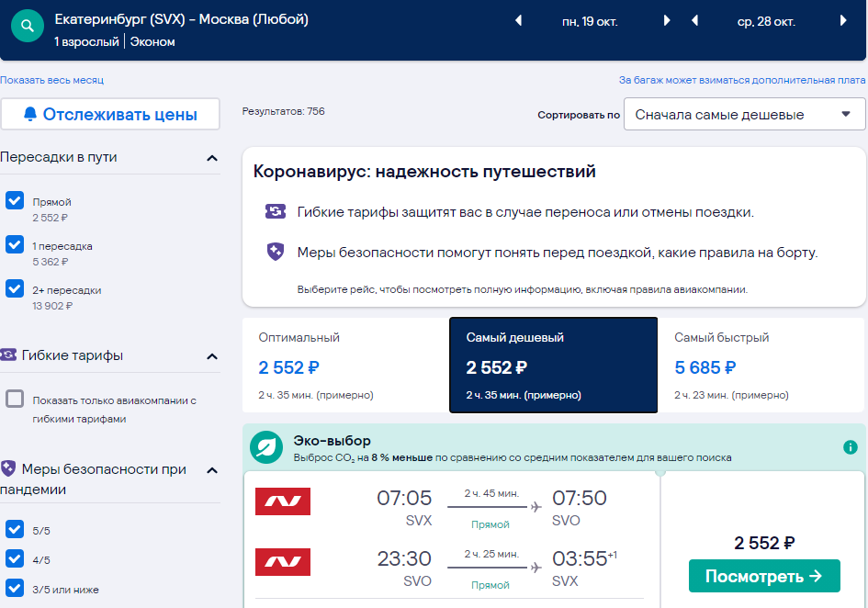
Task: Click the green search magnifier icon
Action: pos(28,26)
